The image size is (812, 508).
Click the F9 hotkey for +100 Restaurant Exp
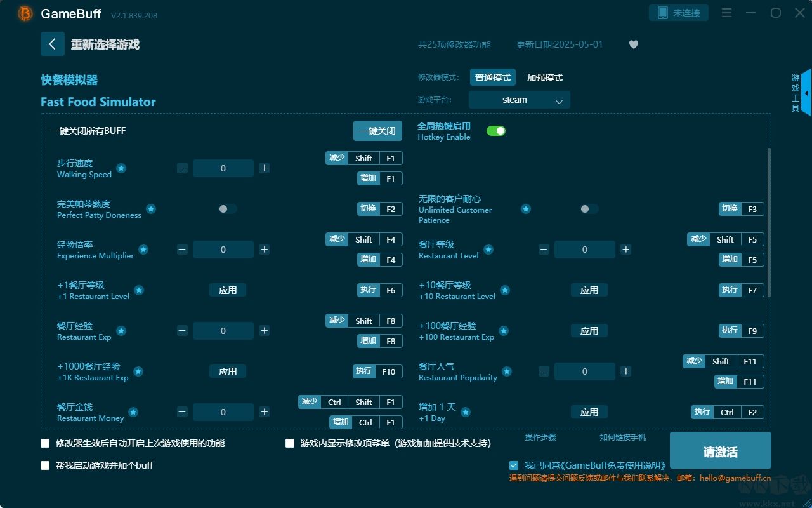752,331
